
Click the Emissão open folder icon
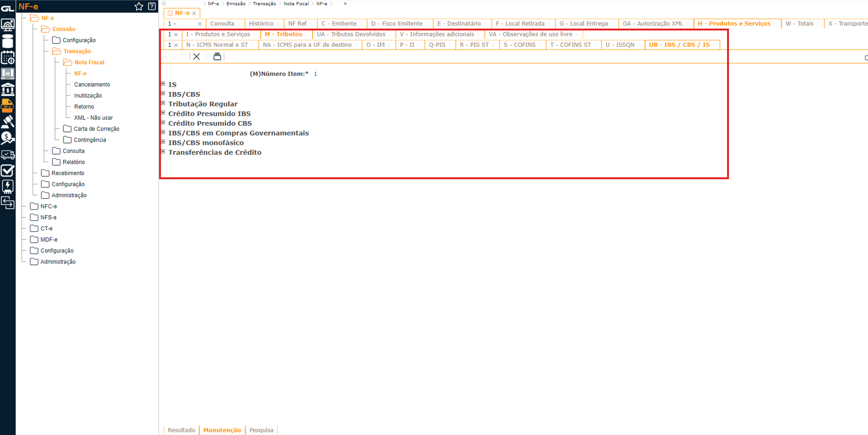coord(46,29)
